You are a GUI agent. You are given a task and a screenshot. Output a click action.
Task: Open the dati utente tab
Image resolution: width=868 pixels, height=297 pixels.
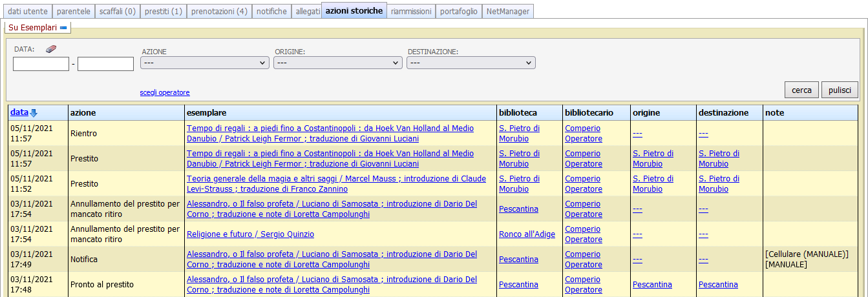tap(28, 11)
